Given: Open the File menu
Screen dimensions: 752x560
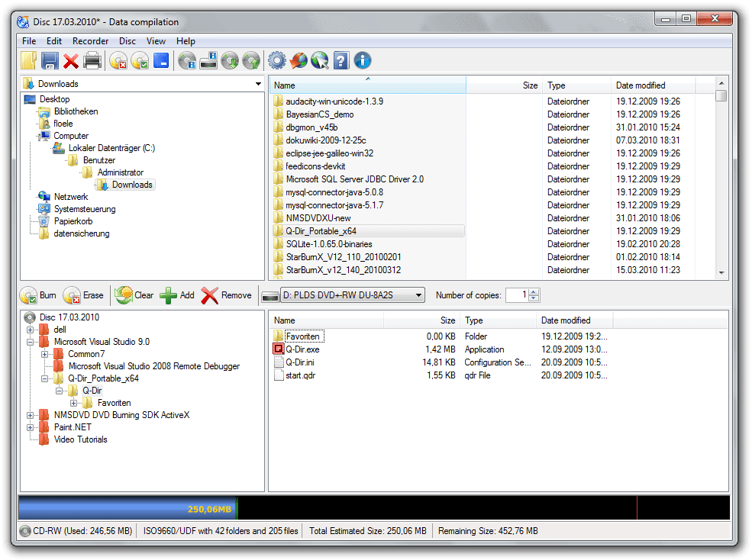Looking at the screenshot, I should (29, 41).
